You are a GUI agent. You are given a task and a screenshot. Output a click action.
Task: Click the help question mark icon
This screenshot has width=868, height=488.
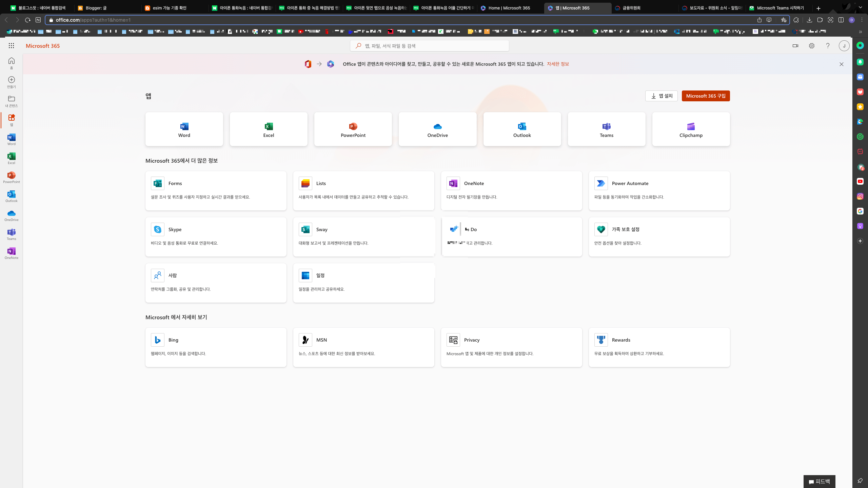pyautogui.click(x=828, y=46)
